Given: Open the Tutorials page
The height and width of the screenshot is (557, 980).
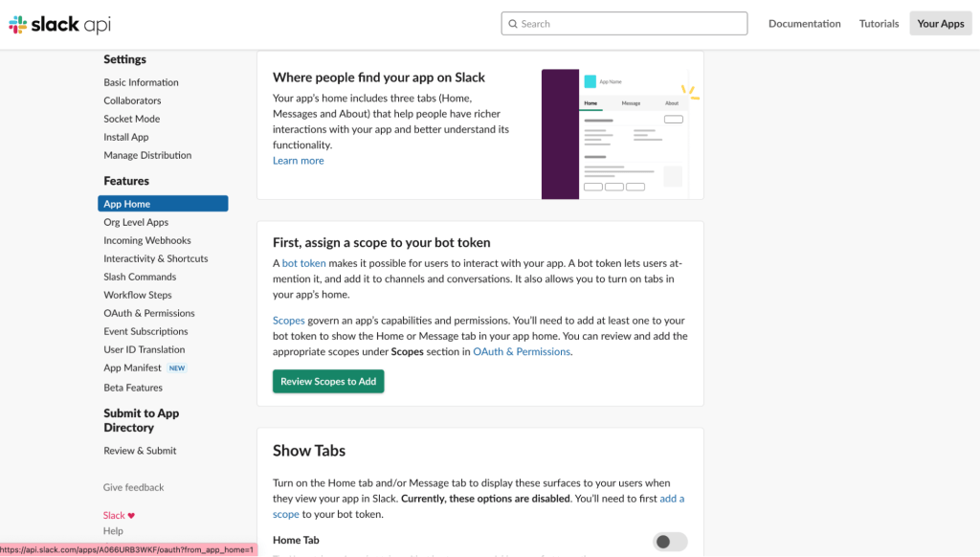Looking at the screenshot, I should point(879,24).
